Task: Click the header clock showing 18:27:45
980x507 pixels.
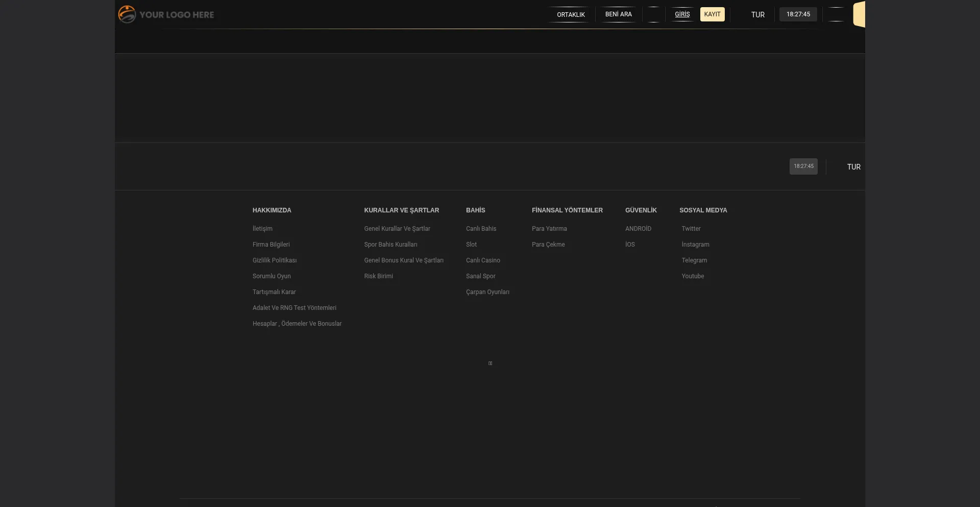Action: point(798,14)
